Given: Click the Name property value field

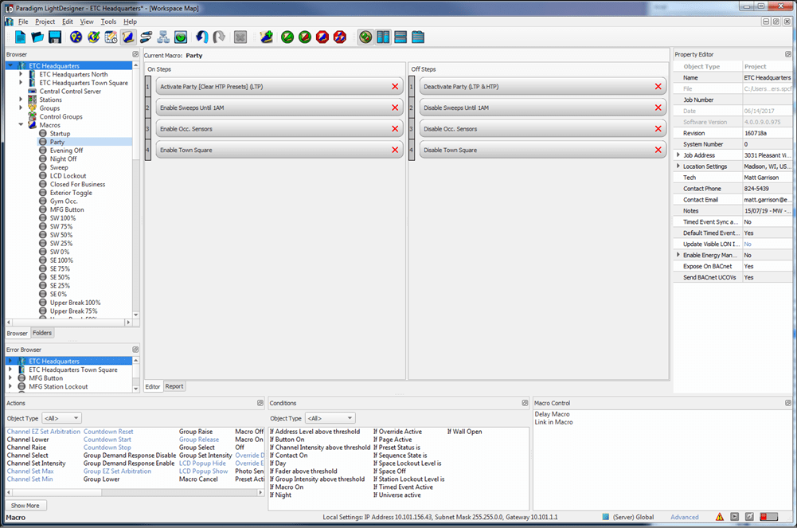Looking at the screenshot, I should coord(767,77).
